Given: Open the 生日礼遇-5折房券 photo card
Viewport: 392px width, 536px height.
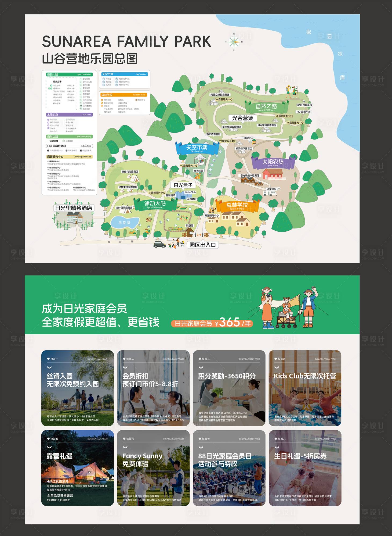Looking at the screenshot, I should [305, 468].
